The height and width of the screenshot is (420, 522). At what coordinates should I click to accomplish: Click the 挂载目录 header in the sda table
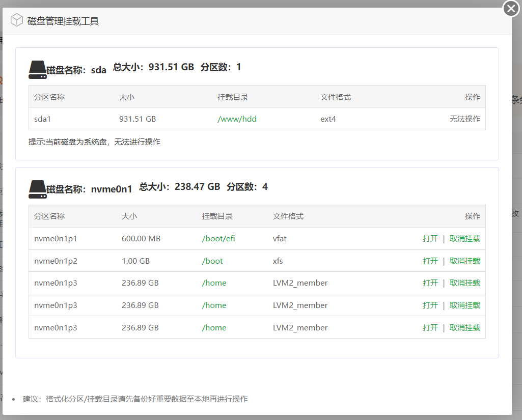[233, 97]
